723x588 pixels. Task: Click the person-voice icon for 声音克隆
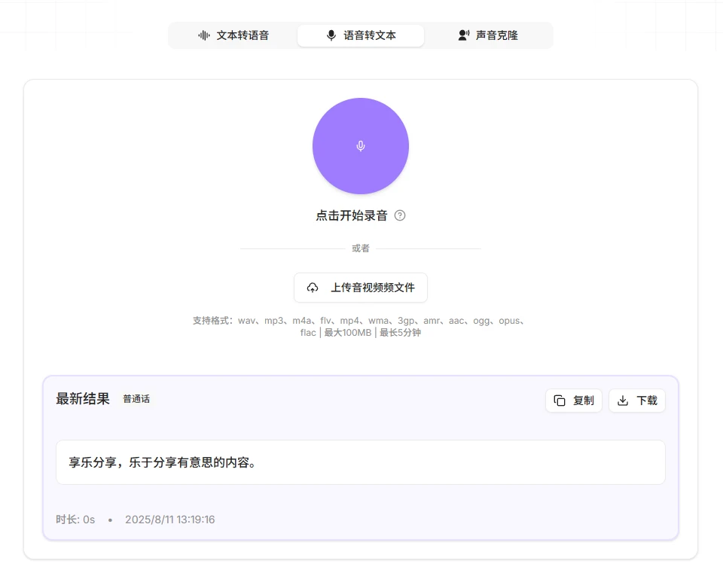coord(464,35)
